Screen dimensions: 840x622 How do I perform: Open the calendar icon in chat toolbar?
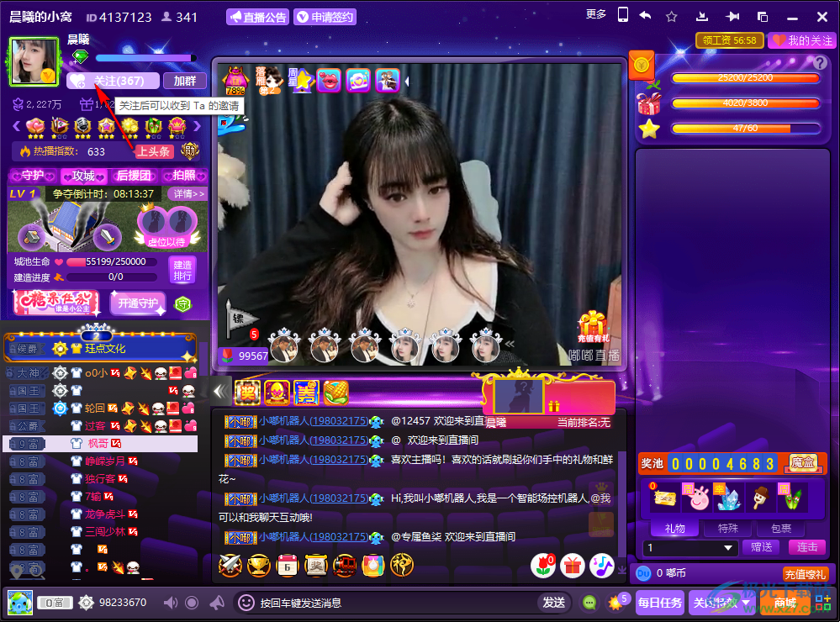[x=288, y=565]
